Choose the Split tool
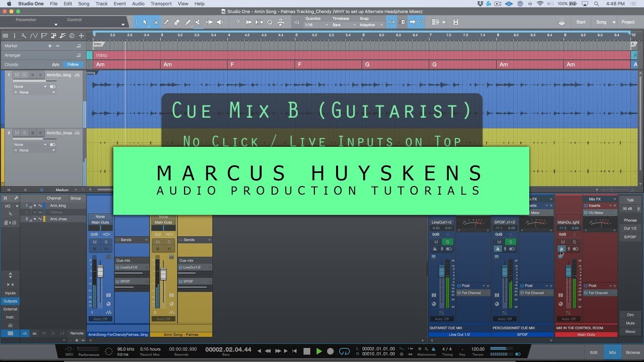 point(167,22)
